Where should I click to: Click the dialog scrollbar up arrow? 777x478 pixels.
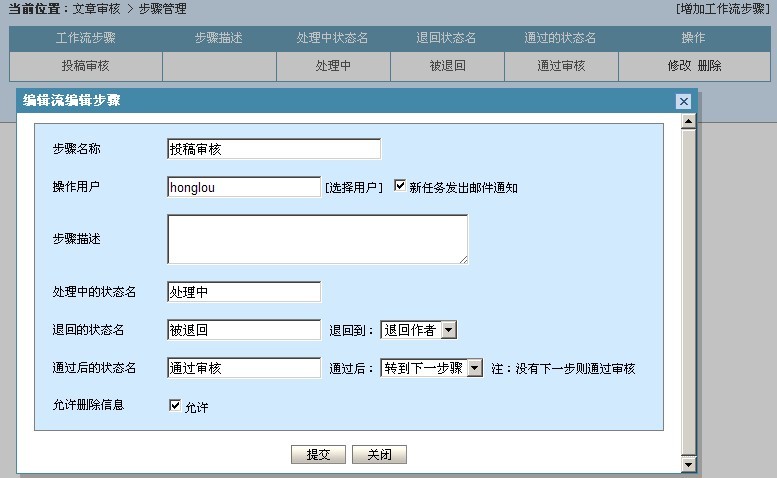coord(687,122)
